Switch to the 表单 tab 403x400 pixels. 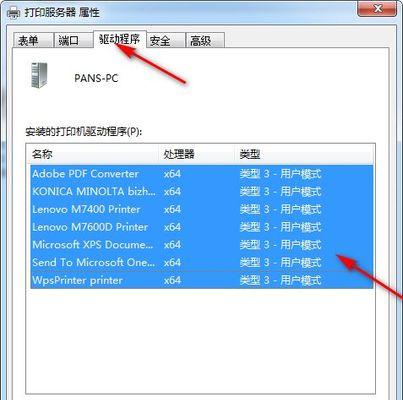pyautogui.click(x=33, y=41)
